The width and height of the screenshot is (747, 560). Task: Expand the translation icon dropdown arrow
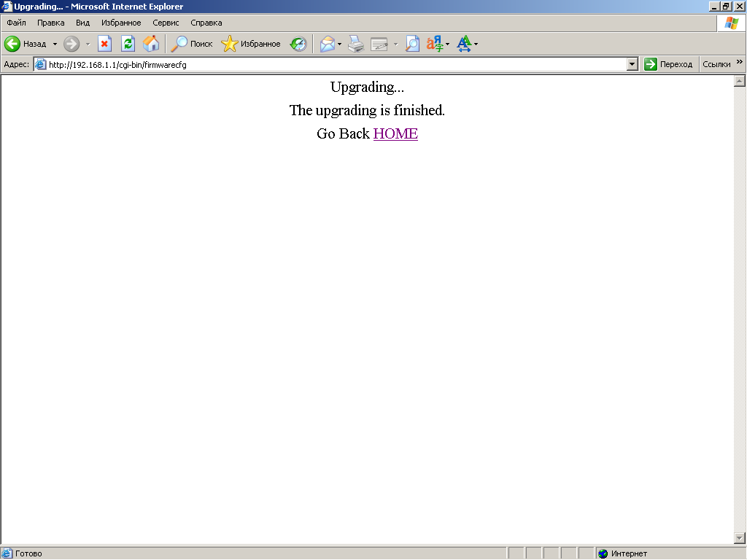click(x=447, y=44)
